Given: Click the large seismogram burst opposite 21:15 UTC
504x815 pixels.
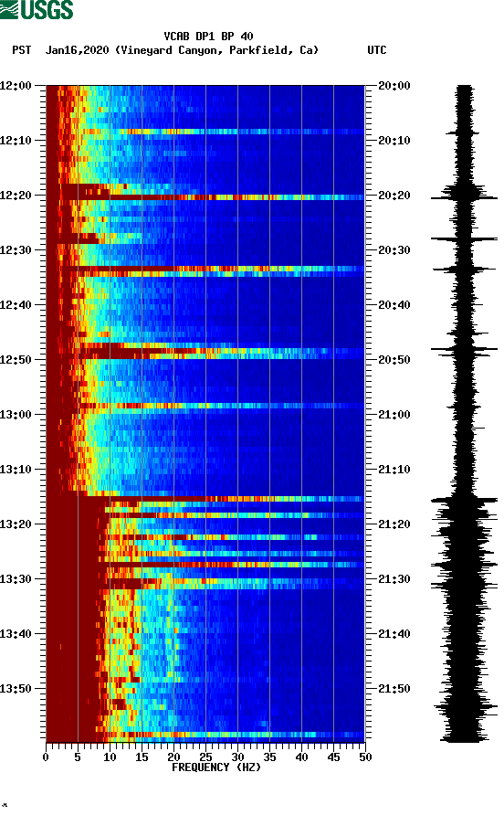Looking at the screenshot, I should [464, 500].
